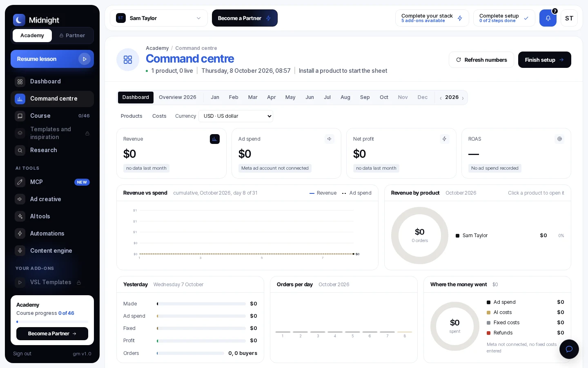This screenshot has width=588, height=368.
Task: Click the Refresh numbers button
Action: (x=481, y=60)
